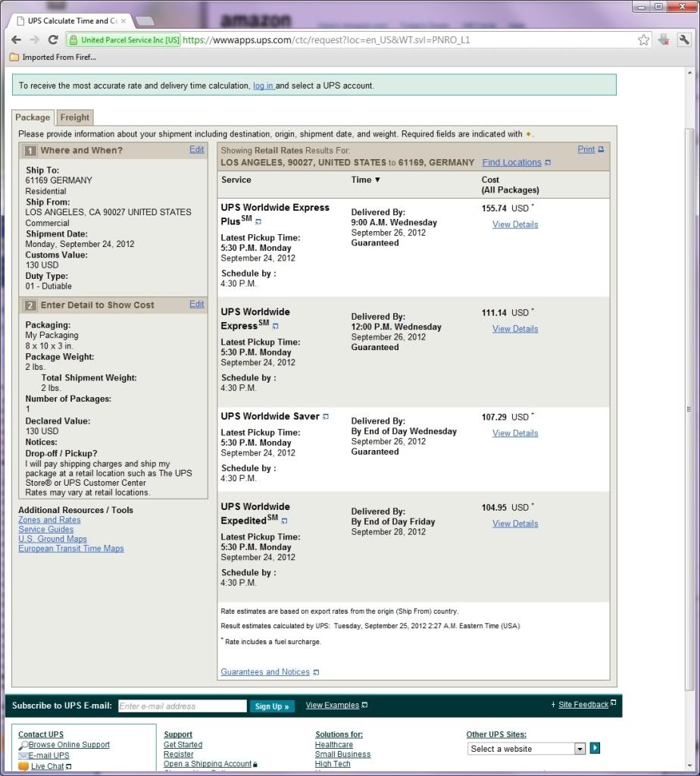Click the print icon beside Print
The image size is (700, 776).
click(601, 149)
